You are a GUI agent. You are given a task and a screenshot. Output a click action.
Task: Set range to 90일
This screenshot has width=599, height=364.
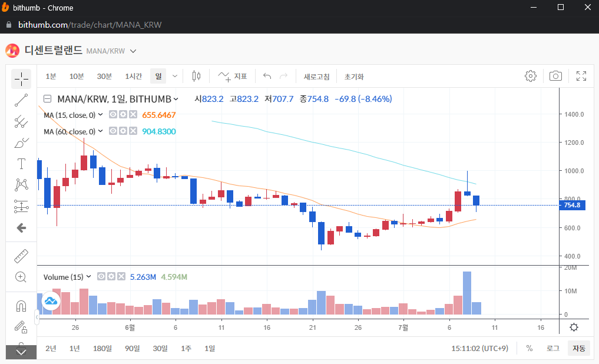pyautogui.click(x=132, y=348)
